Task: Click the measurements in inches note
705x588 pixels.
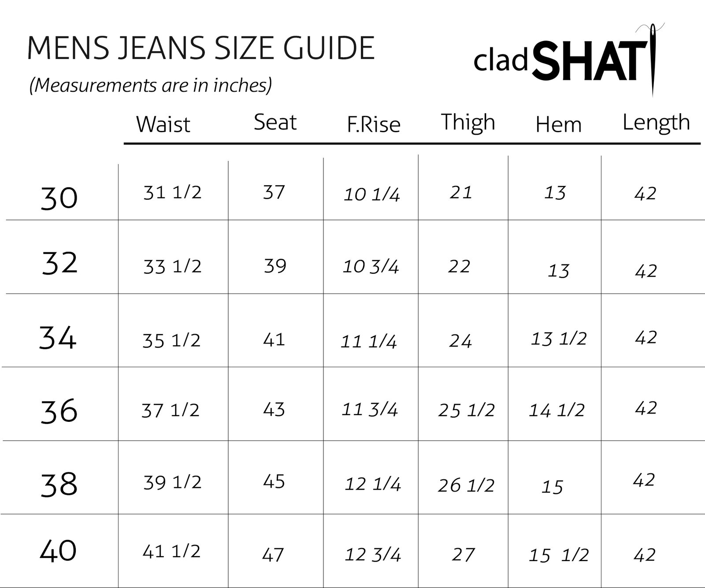Action: pos(150,85)
